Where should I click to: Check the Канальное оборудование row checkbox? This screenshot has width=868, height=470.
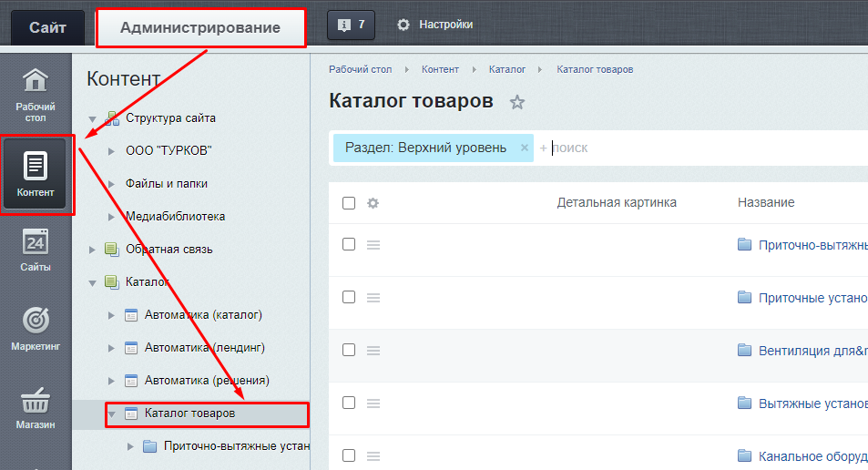(349, 455)
